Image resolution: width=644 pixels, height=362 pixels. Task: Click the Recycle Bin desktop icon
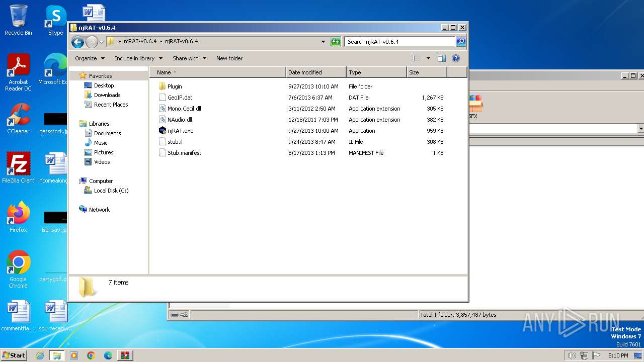[x=18, y=20]
